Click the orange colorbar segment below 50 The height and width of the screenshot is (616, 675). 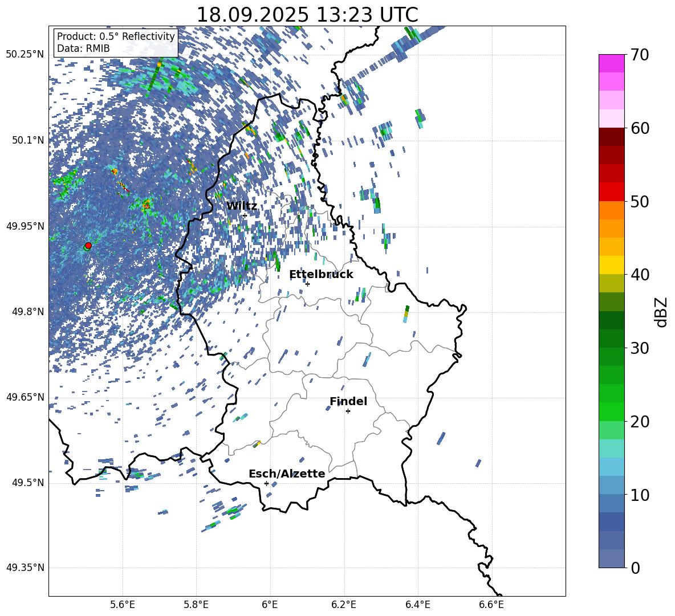pyautogui.click(x=611, y=210)
